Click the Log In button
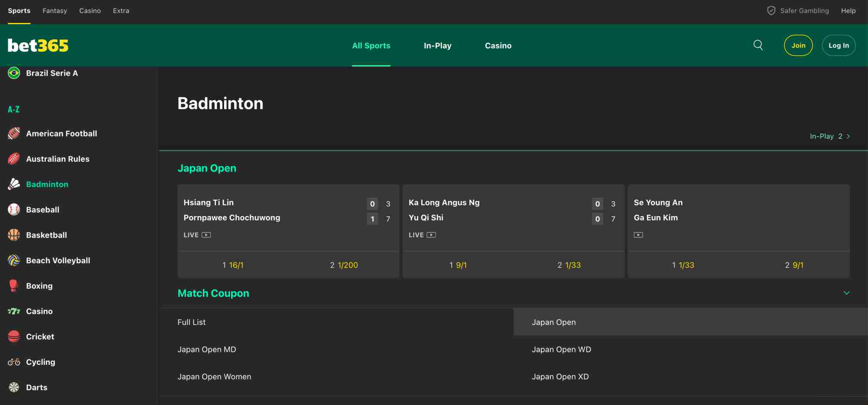Image resolution: width=868 pixels, height=405 pixels. [x=839, y=45]
